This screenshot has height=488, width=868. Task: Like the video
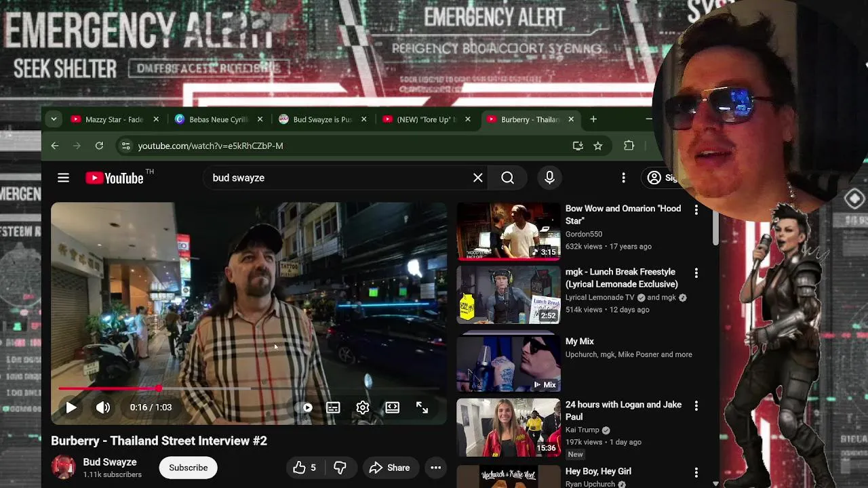pos(304,468)
